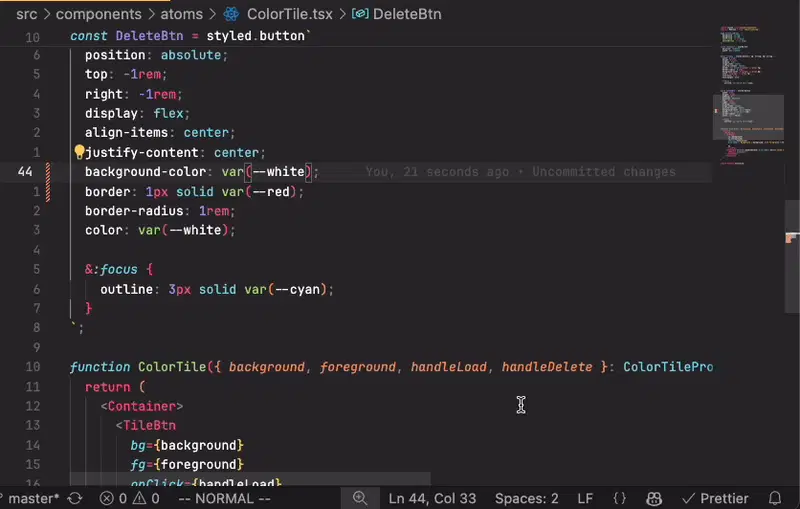Viewport: 800px width, 509px height.
Task: Click the minimap code overview
Action: coord(748,97)
